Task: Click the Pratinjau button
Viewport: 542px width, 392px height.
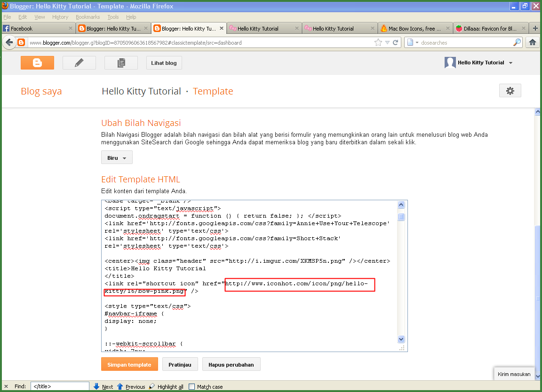Action: coord(180,364)
